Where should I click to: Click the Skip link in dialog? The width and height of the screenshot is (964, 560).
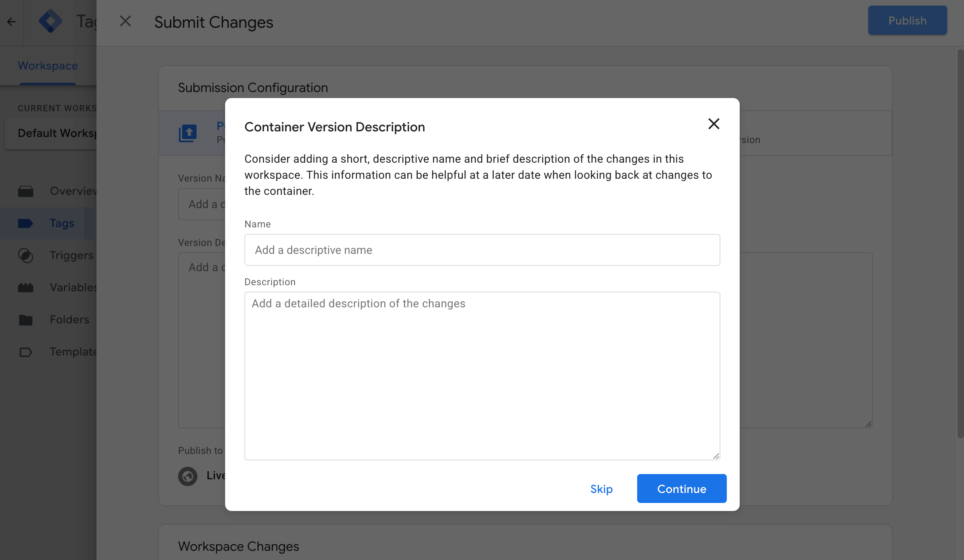[x=601, y=489]
